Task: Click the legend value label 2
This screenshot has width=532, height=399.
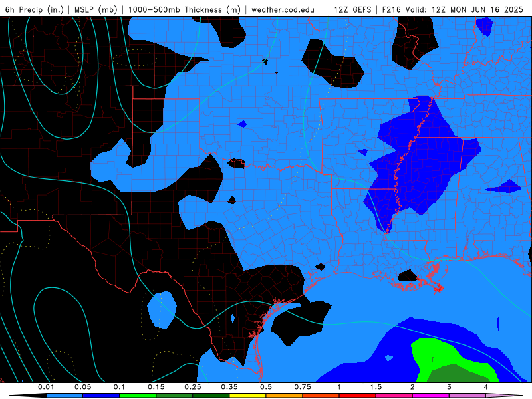Action: [x=412, y=387]
